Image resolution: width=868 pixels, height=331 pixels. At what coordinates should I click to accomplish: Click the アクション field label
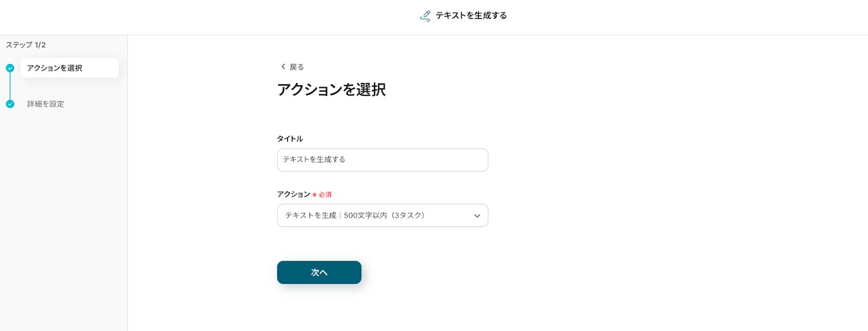tap(293, 194)
